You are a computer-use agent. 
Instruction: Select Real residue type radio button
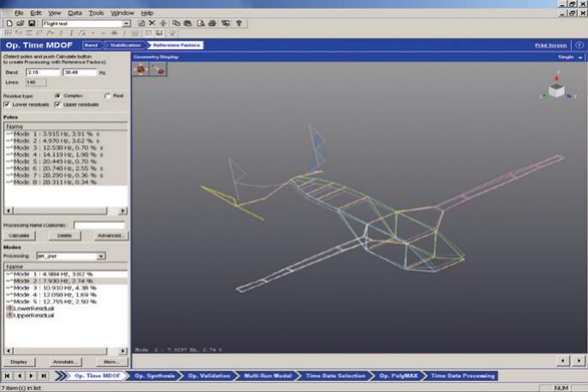click(107, 96)
